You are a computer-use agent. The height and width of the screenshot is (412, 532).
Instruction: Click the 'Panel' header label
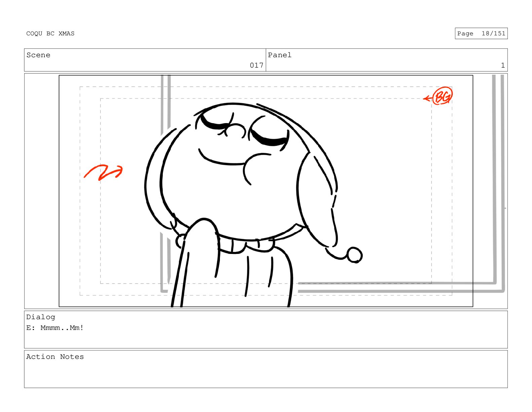tap(280, 55)
